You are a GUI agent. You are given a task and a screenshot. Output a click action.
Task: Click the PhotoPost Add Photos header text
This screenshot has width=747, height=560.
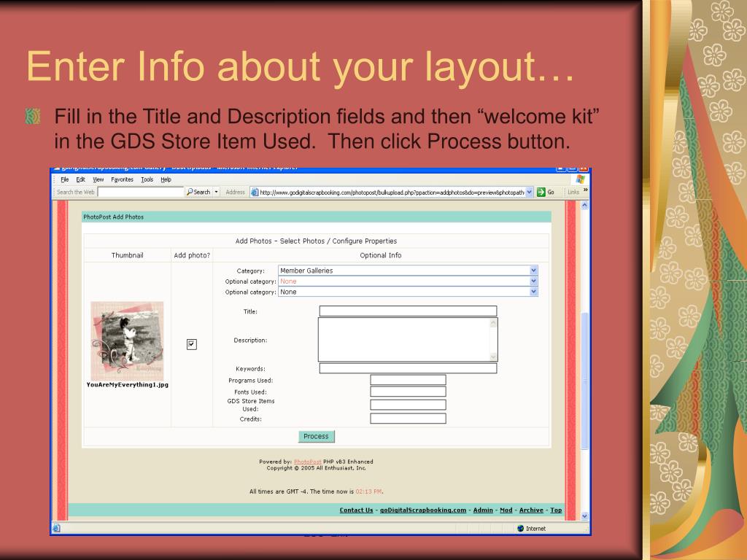coord(113,217)
